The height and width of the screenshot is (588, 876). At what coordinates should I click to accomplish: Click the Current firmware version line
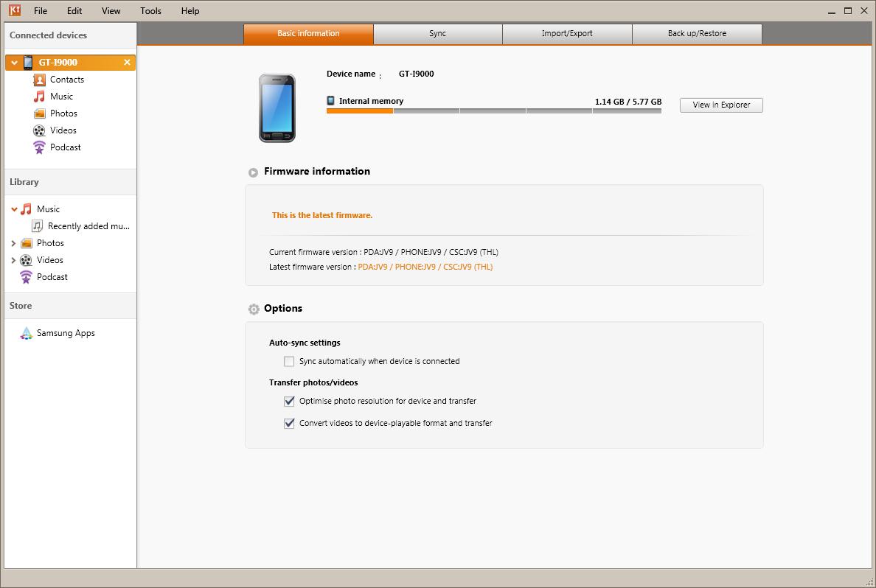[383, 252]
